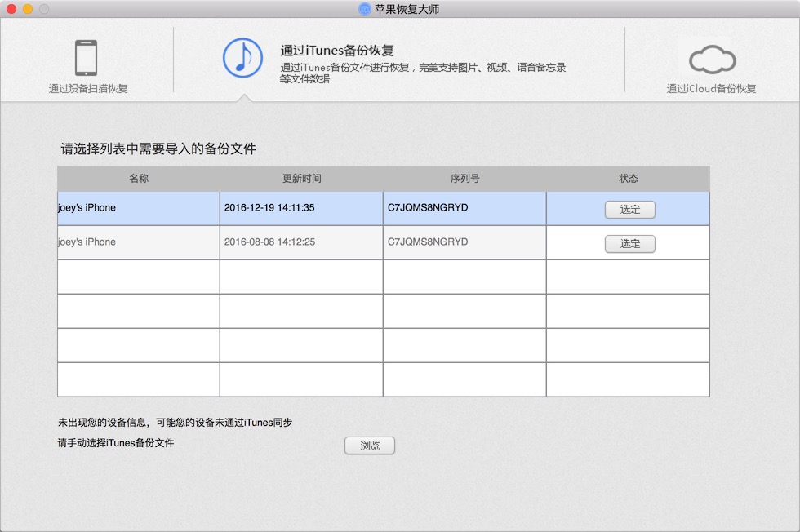
Task: Sort by the 更新时间 column header
Action: click(x=301, y=179)
